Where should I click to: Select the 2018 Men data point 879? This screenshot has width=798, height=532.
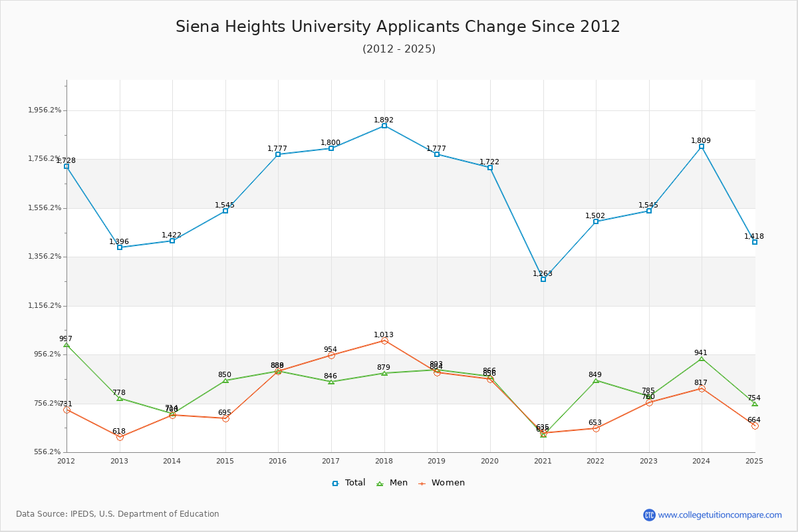tap(384, 373)
